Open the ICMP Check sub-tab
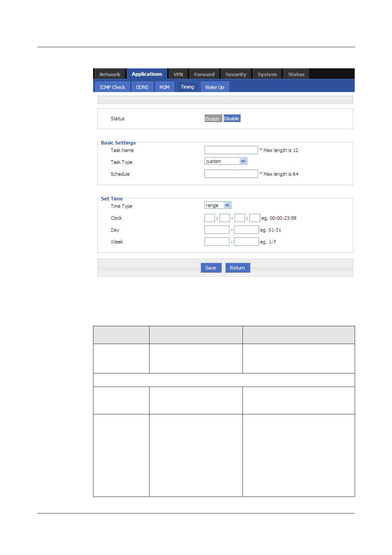Viewport: 392px width, 555px height. (x=112, y=87)
